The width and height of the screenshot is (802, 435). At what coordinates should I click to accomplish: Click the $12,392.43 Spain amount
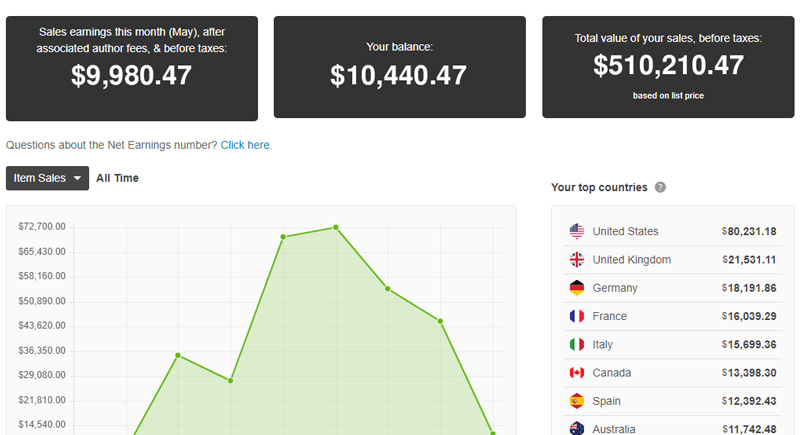point(749,401)
